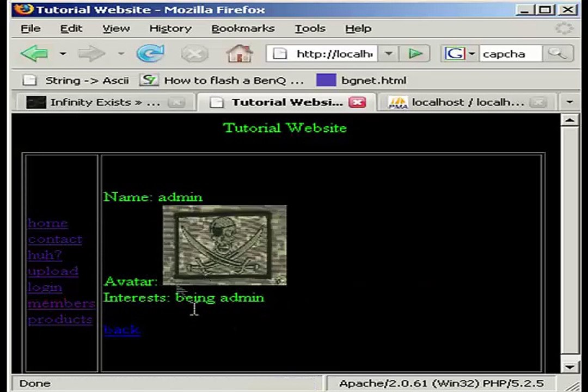Click the page icon in the address bar
The height and width of the screenshot is (392, 588).
279,54
